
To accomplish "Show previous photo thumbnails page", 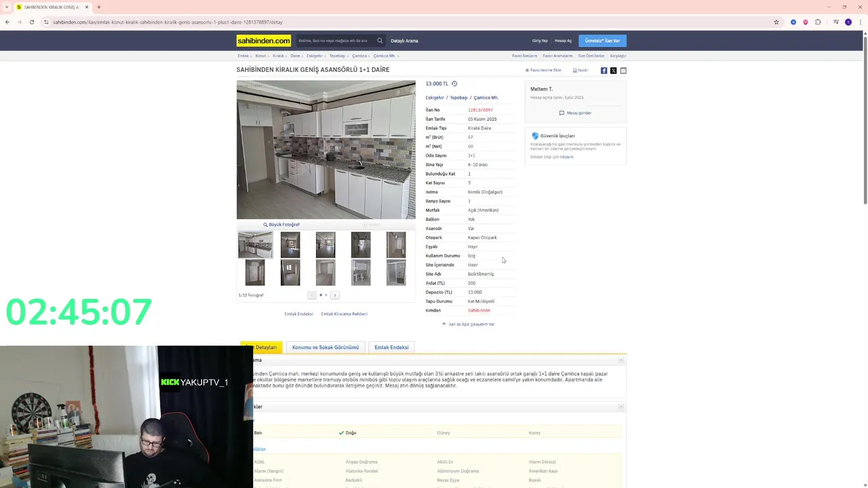I will point(312,296).
